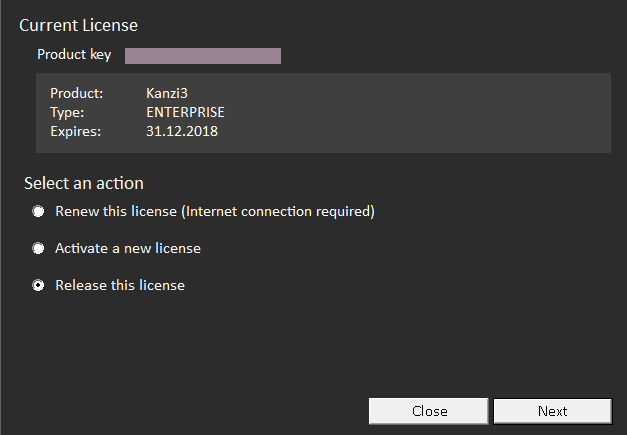Choose the Activate a new license radio button
The width and height of the screenshot is (627, 435).
pyautogui.click(x=38, y=248)
